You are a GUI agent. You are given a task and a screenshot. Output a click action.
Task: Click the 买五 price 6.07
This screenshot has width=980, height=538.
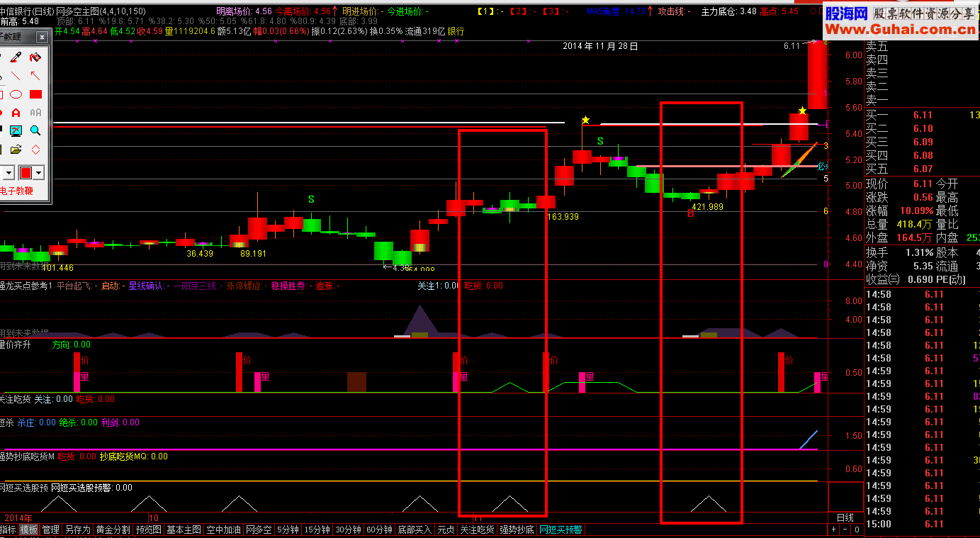pyautogui.click(x=923, y=169)
